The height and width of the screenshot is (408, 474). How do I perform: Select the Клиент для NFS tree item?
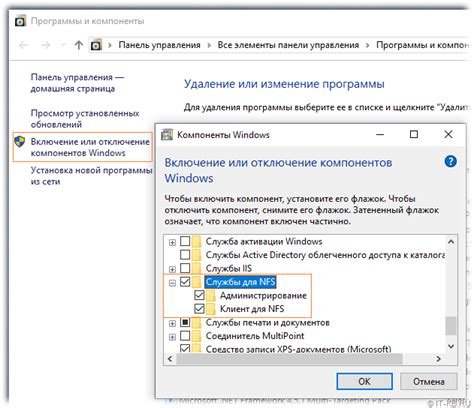(252, 309)
